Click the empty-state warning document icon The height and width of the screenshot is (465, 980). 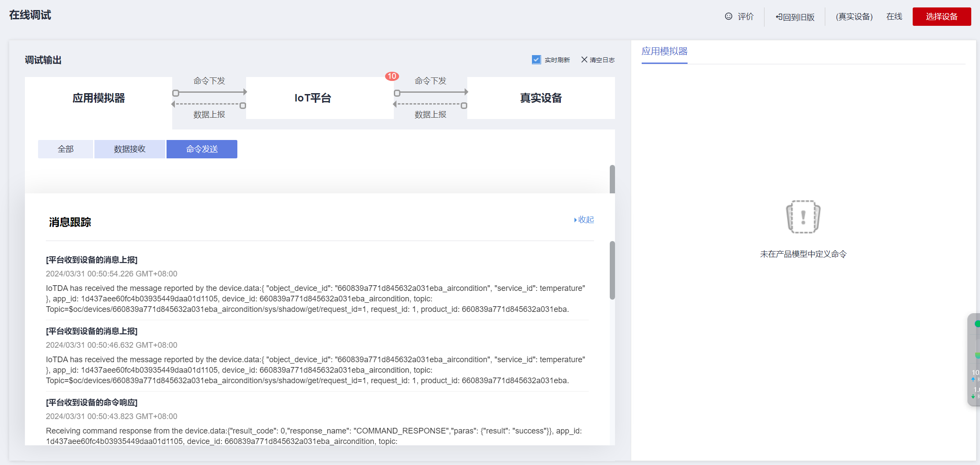coord(803,217)
